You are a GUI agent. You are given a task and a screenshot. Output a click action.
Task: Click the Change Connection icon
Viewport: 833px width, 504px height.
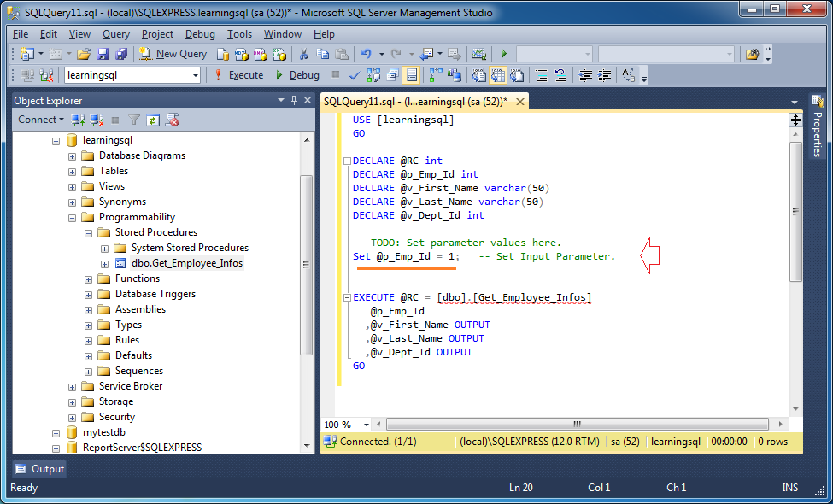pyautogui.click(x=47, y=75)
